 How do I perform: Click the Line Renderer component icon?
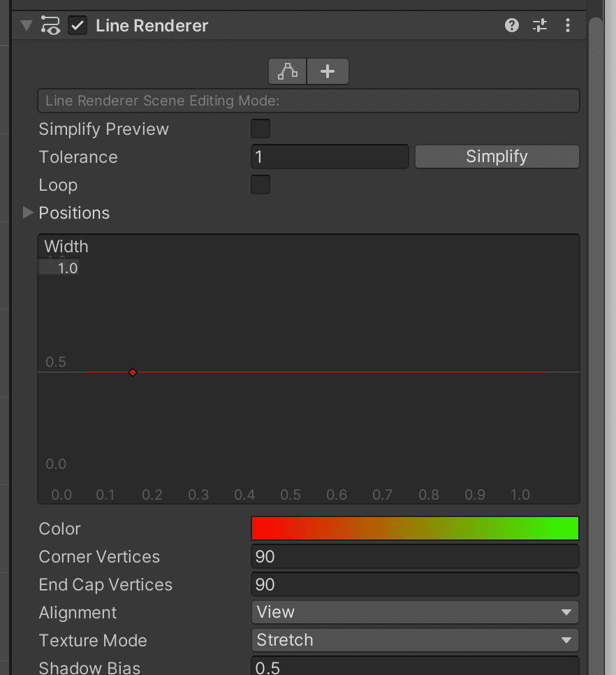[50, 26]
